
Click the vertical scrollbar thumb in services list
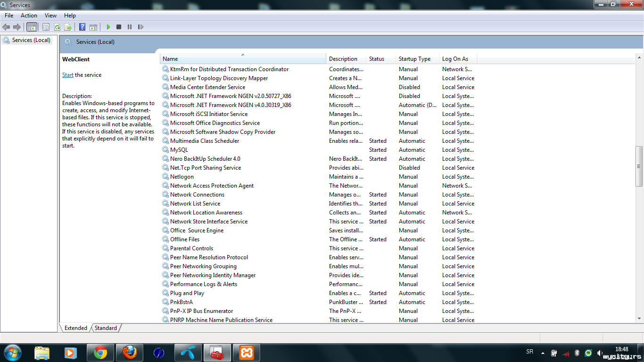(639, 166)
